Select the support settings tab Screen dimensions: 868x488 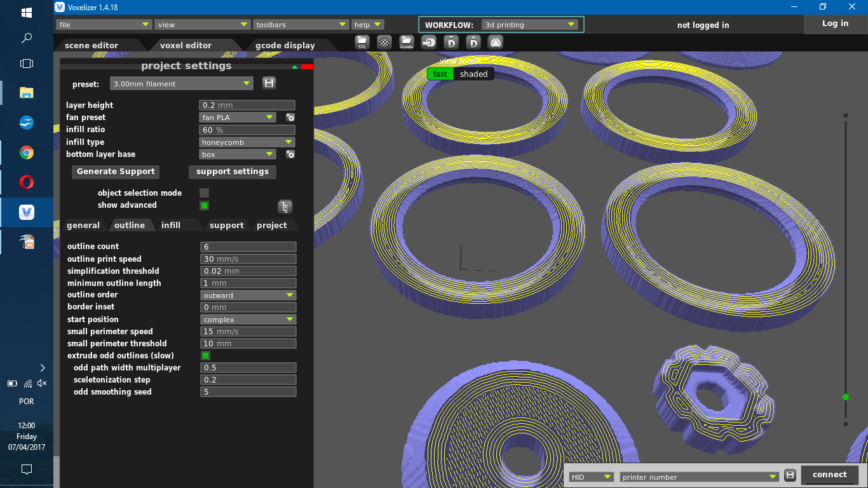coord(227,225)
